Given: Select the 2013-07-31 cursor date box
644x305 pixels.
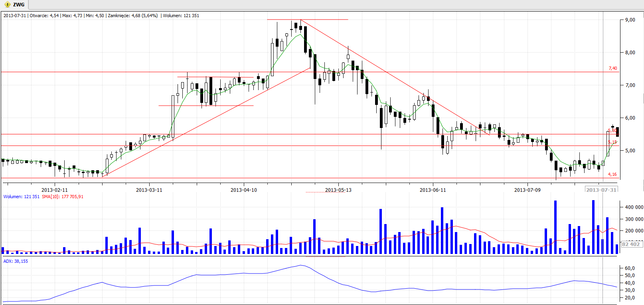Looking at the screenshot, I should point(601,190).
